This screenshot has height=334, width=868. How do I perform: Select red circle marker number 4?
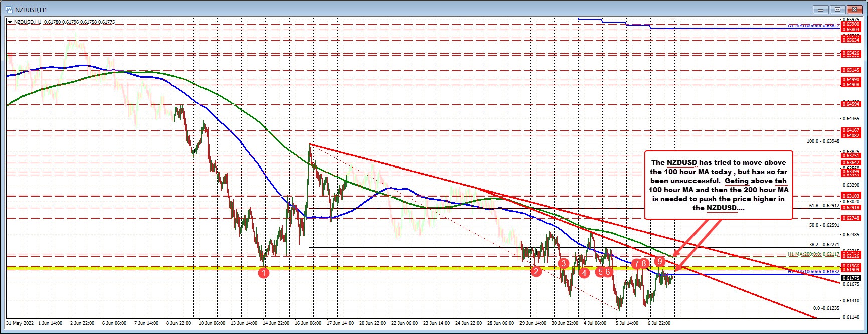coord(584,273)
